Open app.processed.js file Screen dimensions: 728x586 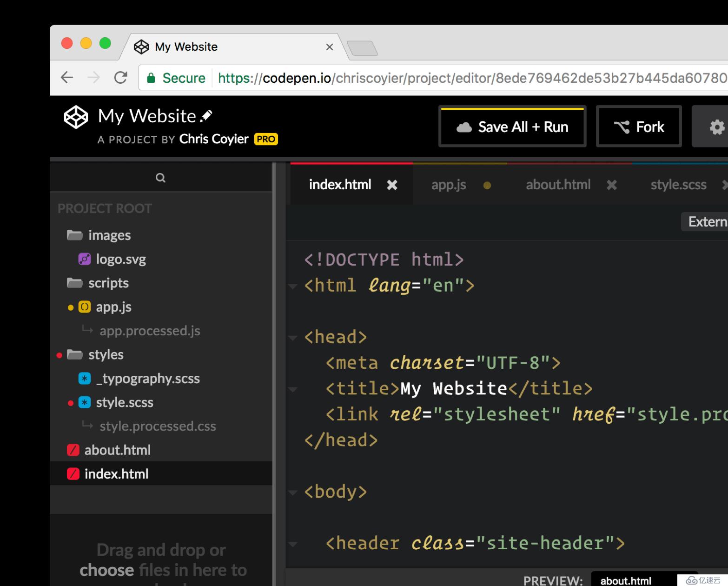pos(150,331)
